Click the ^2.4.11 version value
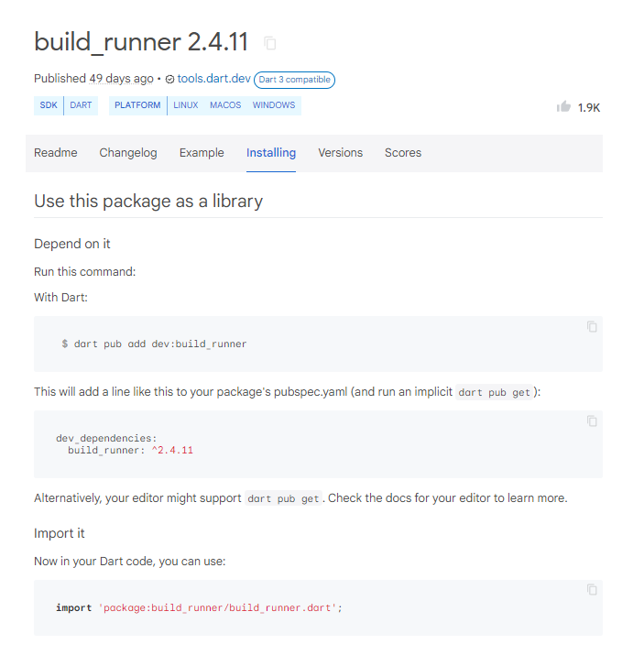Viewport: 644px width, 666px height. pyautogui.click(x=172, y=450)
